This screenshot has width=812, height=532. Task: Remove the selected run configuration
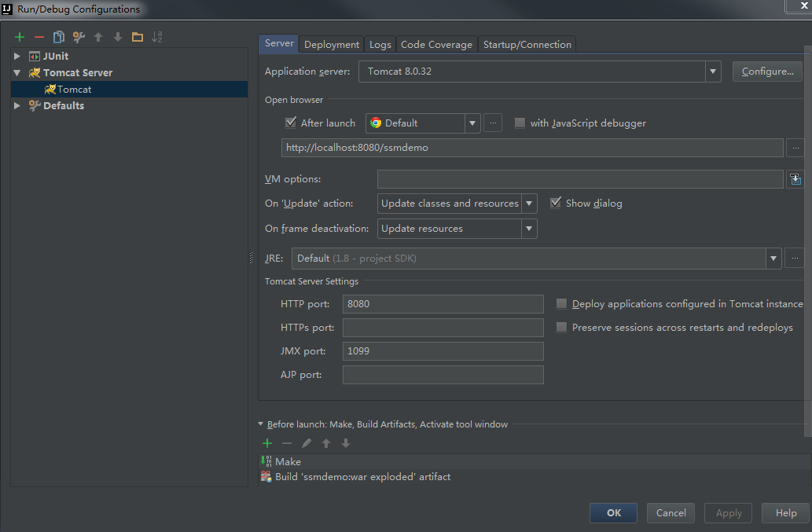39,37
